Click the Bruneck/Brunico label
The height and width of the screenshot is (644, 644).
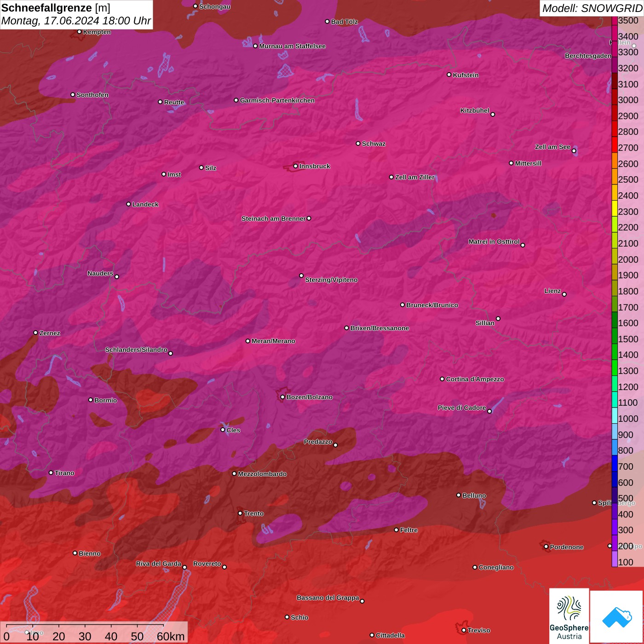tap(432, 305)
